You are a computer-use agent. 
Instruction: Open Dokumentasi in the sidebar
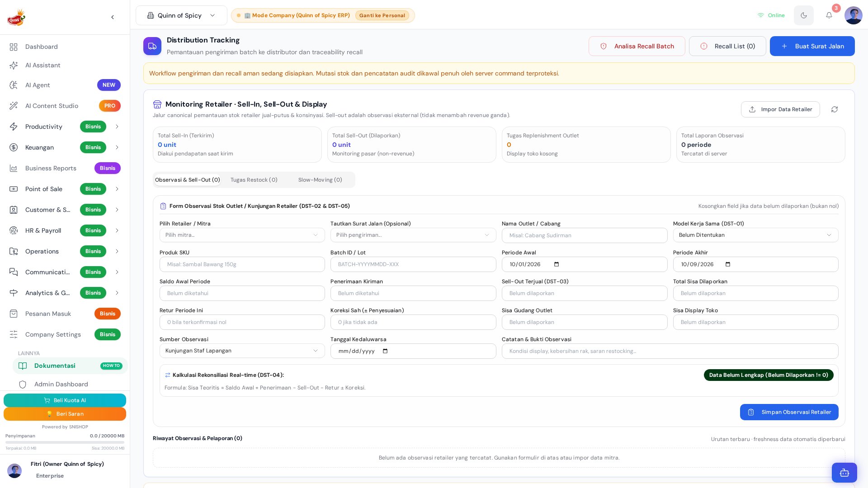(70, 366)
